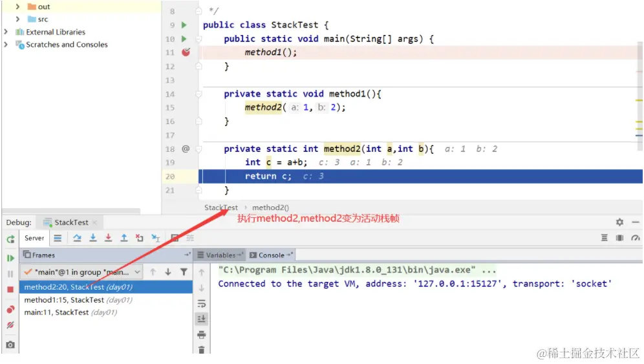
Task: Drop the current frame
Action: (140, 238)
